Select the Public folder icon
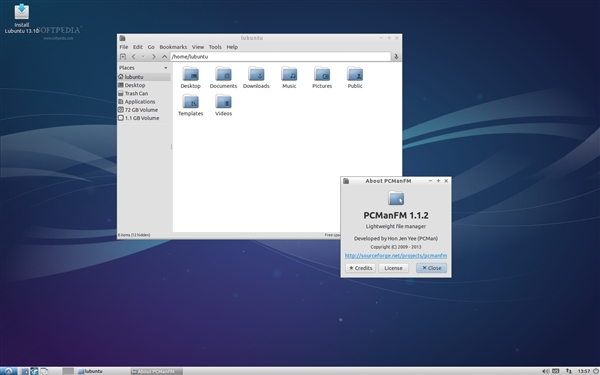Viewport: 600px width, 375px height. coord(355,78)
